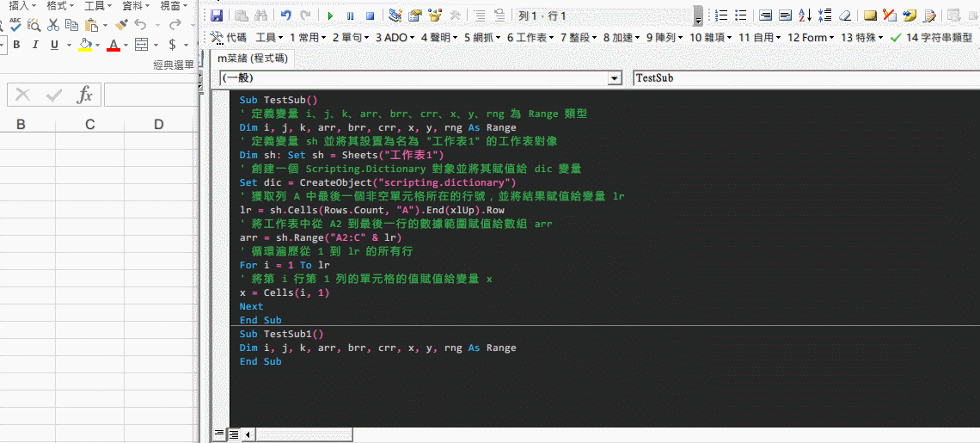Pause macro execution with the break button
The image size is (980, 443).
350,15
